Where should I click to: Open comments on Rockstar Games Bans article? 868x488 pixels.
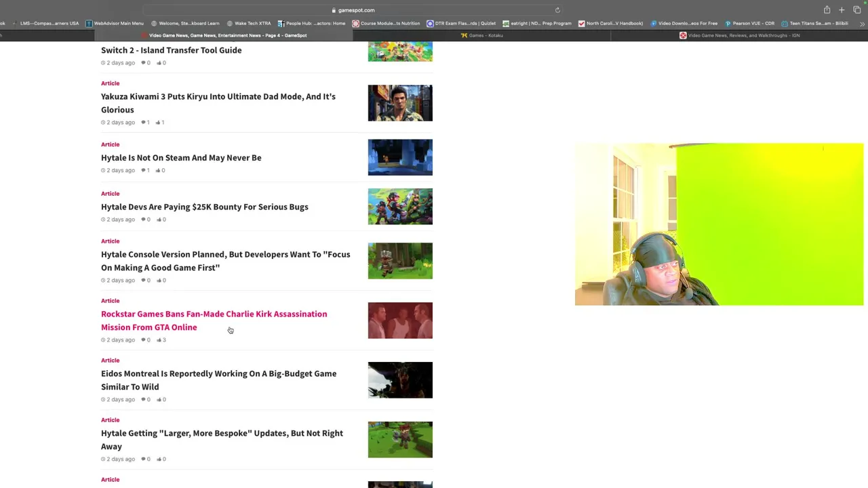click(146, 340)
